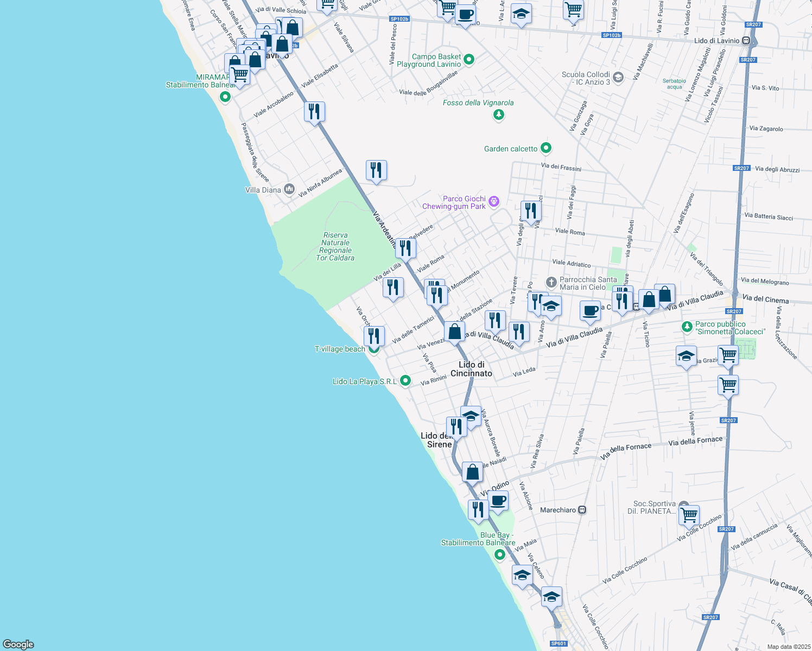The image size is (812, 651).
Task: Select Via della Fornace street label
Action: [695, 441]
